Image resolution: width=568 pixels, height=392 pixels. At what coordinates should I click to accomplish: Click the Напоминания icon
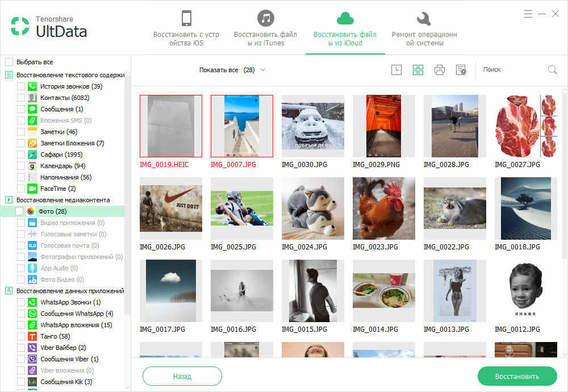tap(32, 177)
